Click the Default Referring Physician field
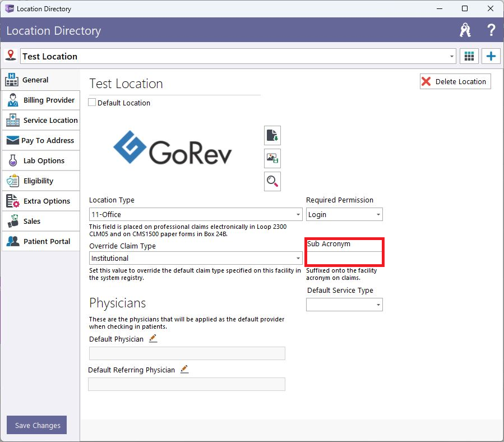The width and height of the screenshot is (504, 442). [x=187, y=384]
